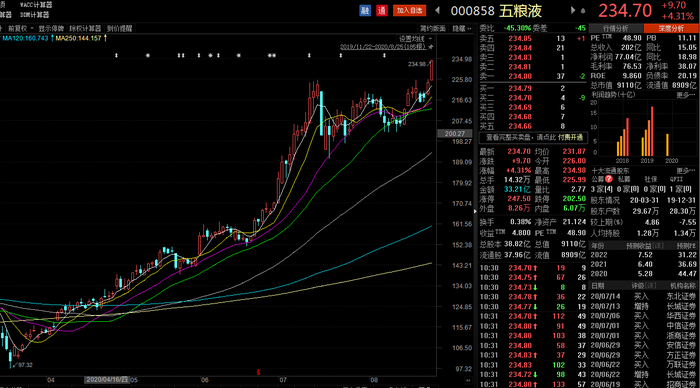
Task: Select the 深度分析 tab
Action: (671, 28)
